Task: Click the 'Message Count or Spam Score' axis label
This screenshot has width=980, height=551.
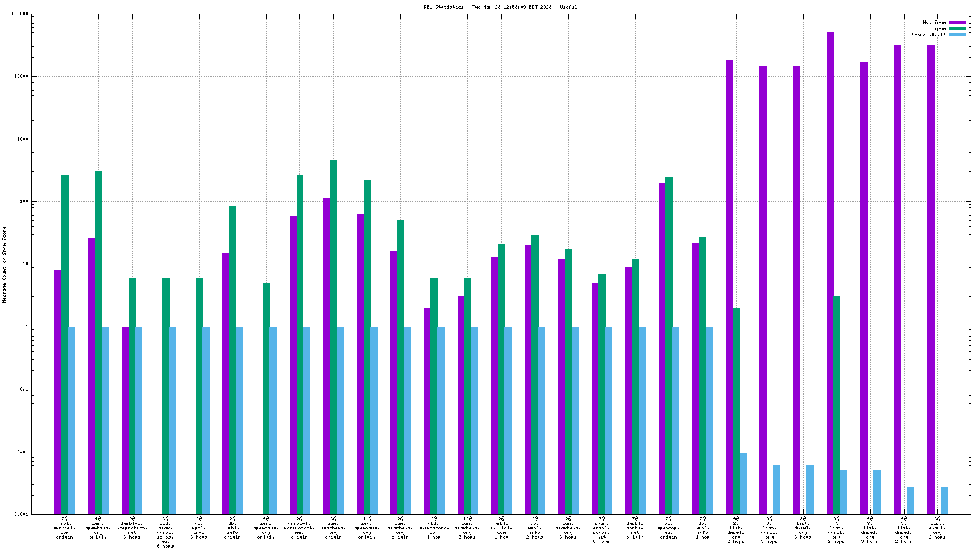Action: (5, 264)
